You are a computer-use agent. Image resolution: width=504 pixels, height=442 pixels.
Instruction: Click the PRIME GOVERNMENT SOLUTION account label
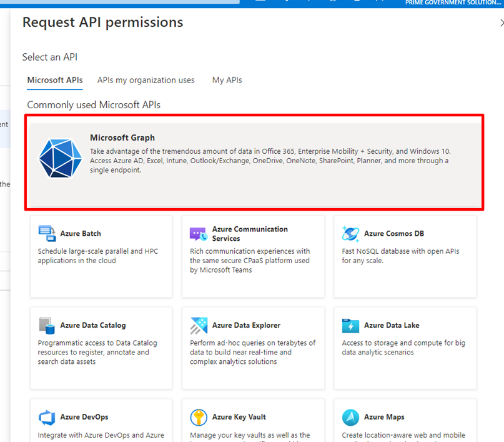click(453, 3)
